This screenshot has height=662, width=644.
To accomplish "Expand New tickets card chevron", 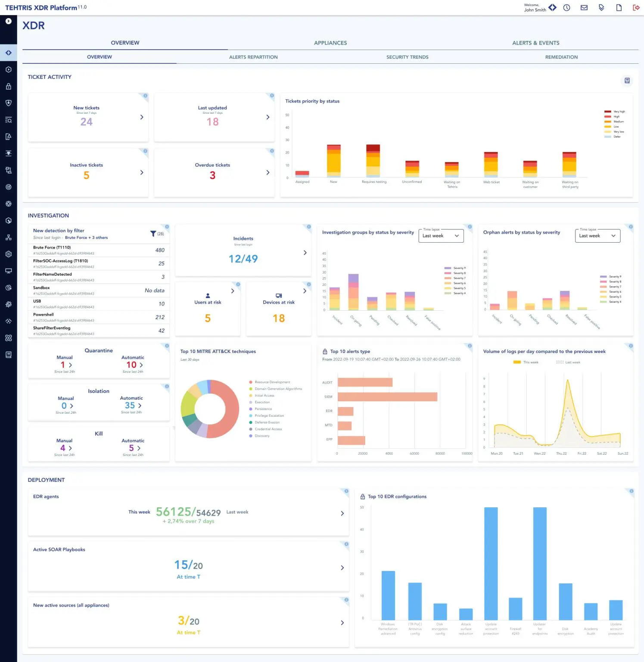I will pos(142,117).
